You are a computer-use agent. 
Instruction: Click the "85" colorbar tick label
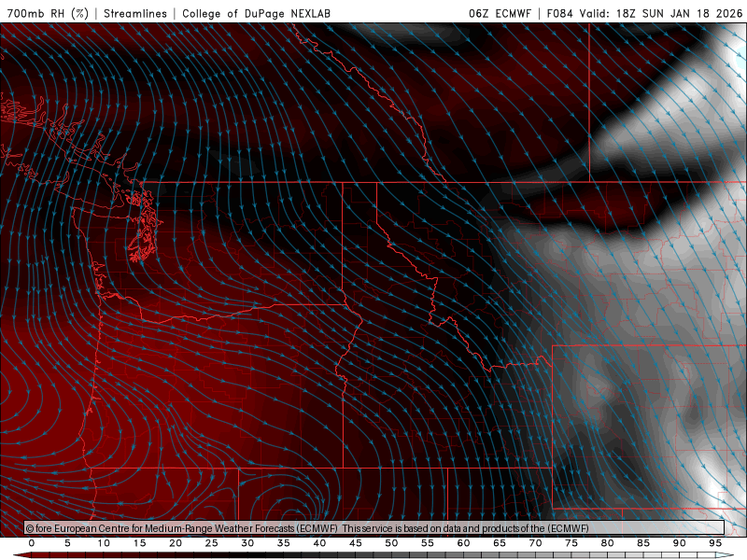point(643,543)
